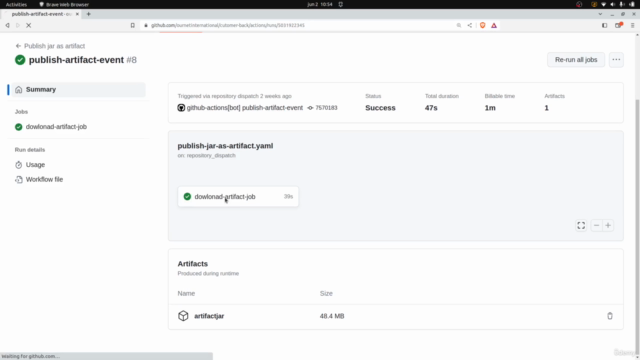
Task: Zoom in the workflow graph
Action: tap(608, 225)
